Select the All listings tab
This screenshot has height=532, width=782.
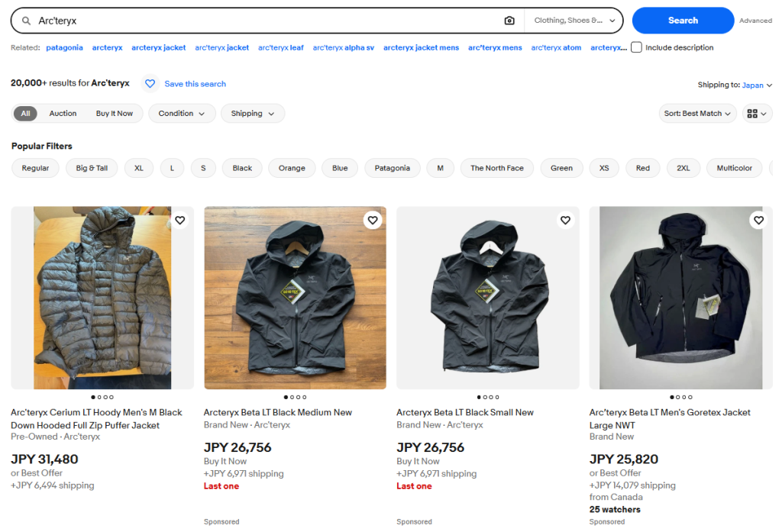pos(25,113)
